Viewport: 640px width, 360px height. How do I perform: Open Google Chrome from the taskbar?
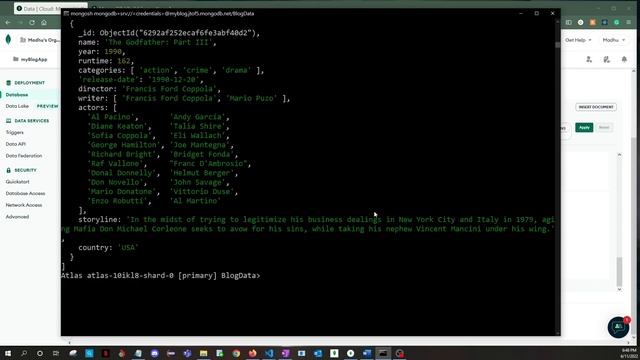(x=236, y=353)
